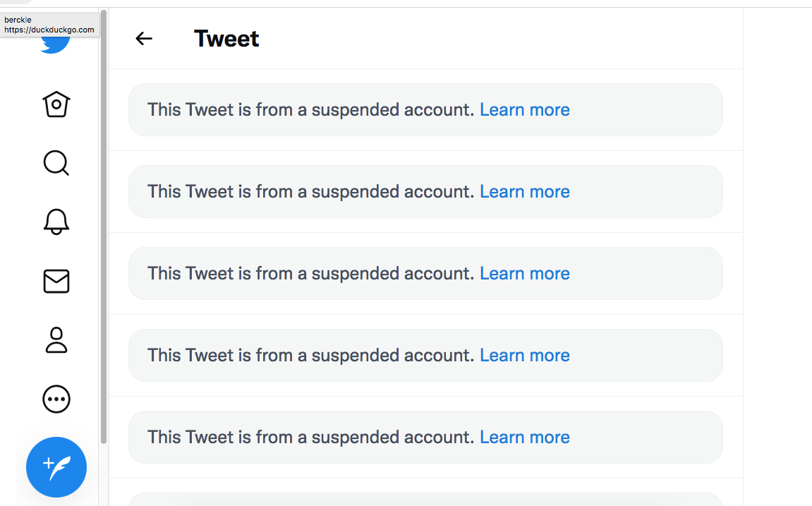Click the Twitter bird logo
Image resolution: width=812 pixels, height=506 pixels.
click(x=56, y=44)
